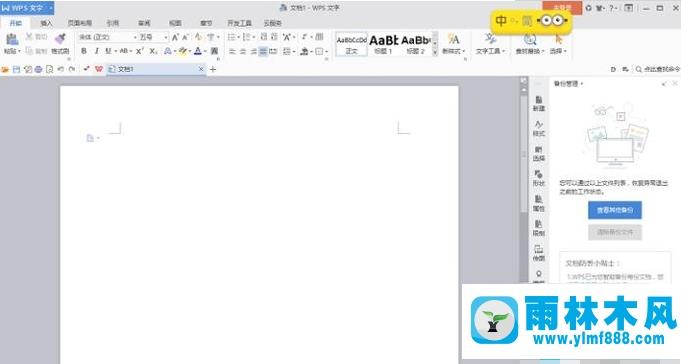Click the Paste (粘贴) clipboard icon

click(12, 40)
